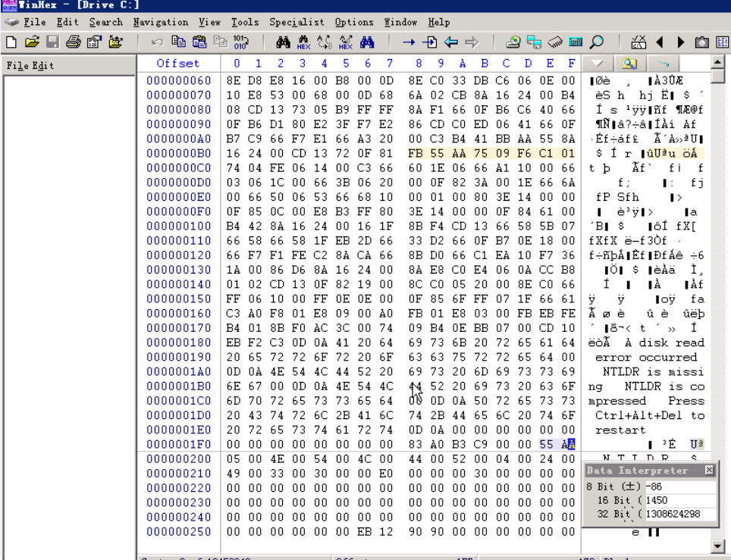Screen dimensions: 731x560
Task: Click the 32 Bit value field 1308624298
Action: [x=681, y=514]
